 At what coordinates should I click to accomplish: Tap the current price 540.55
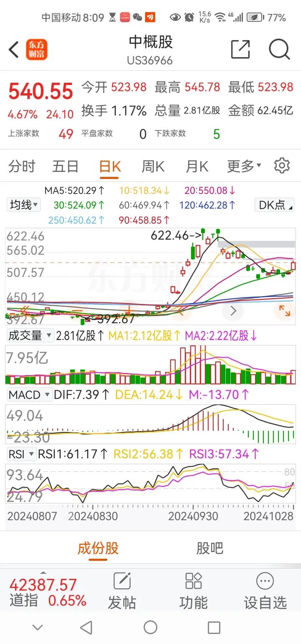pyautogui.click(x=41, y=91)
